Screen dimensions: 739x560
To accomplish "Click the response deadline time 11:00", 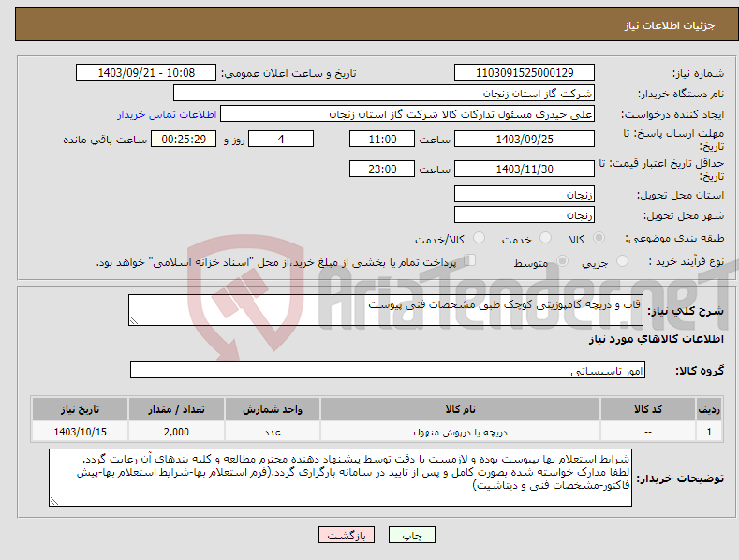I will tap(382, 139).
